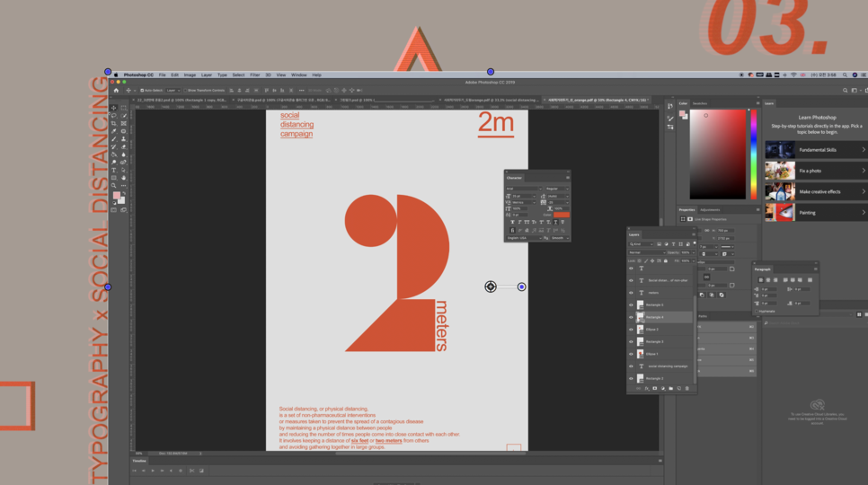Screen dimensions: 868x485
Task: Click the fx layer style icon
Action: [x=647, y=388]
